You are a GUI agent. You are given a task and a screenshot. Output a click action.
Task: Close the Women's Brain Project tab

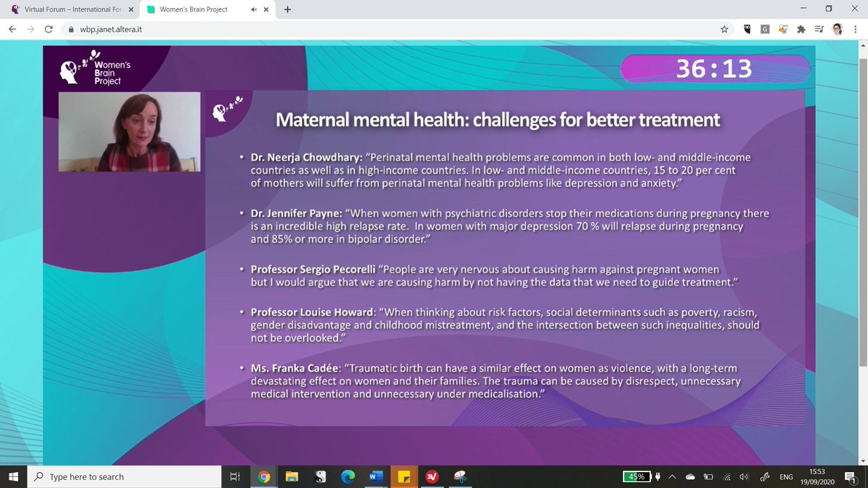click(267, 10)
